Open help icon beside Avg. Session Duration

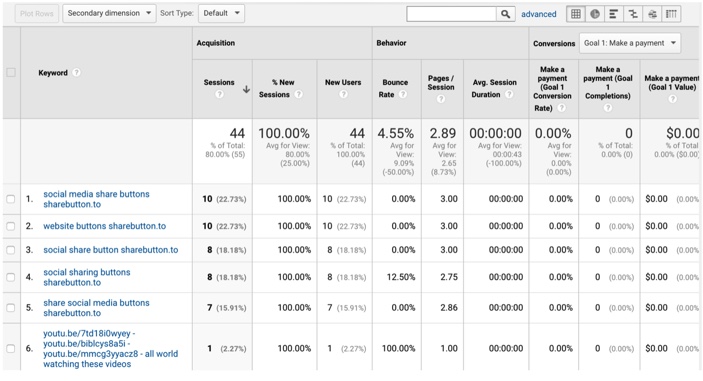[509, 94]
